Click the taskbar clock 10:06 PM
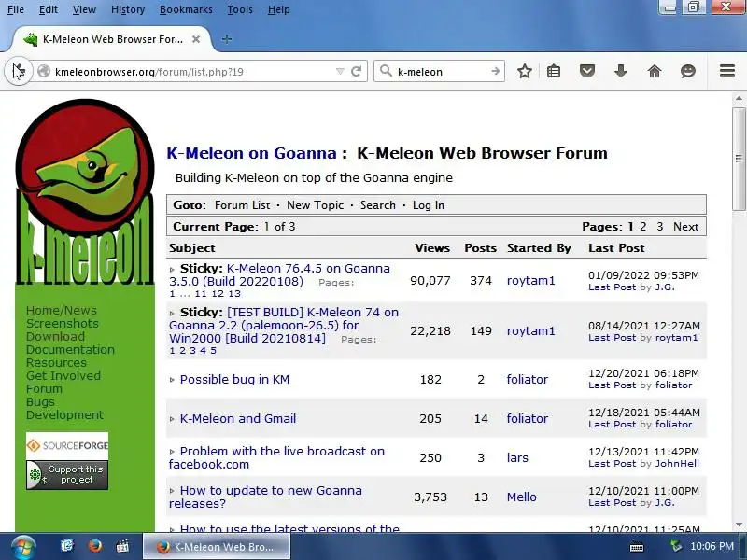 [x=712, y=546]
